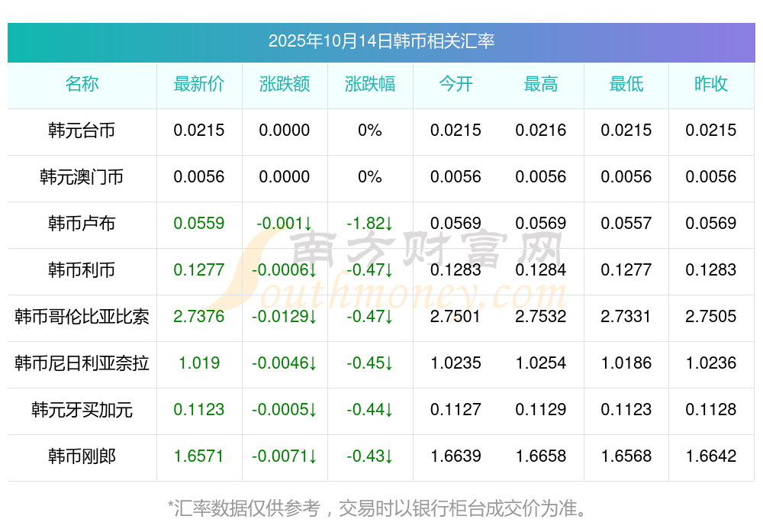Click the 最高 column header
763x532 pixels.
pyautogui.click(x=541, y=85)
